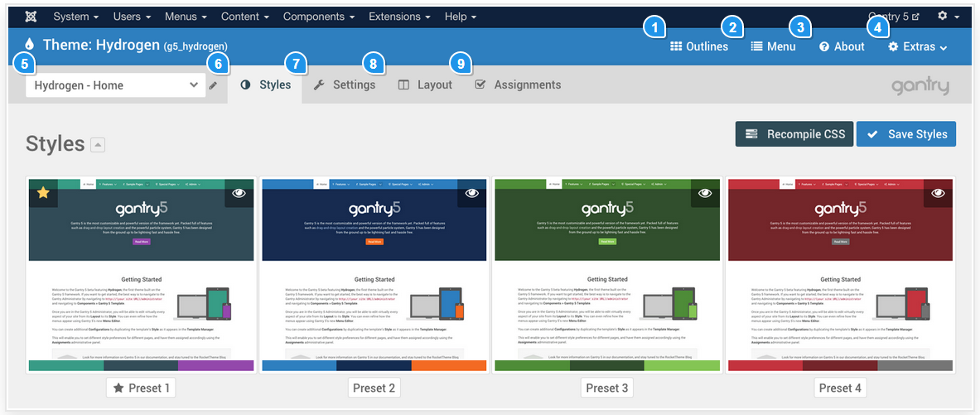The width and height of the screenshot is (980, 415).
Task: Switch to the Layout tab
Action: pyautogui.click(x=425, y=84)
